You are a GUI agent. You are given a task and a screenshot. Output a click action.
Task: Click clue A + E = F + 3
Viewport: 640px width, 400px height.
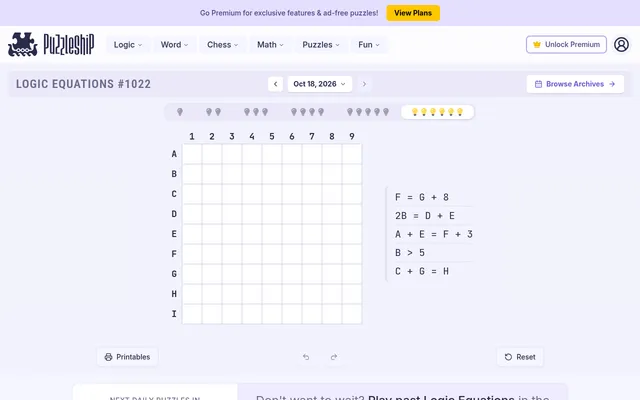(434, 234)
